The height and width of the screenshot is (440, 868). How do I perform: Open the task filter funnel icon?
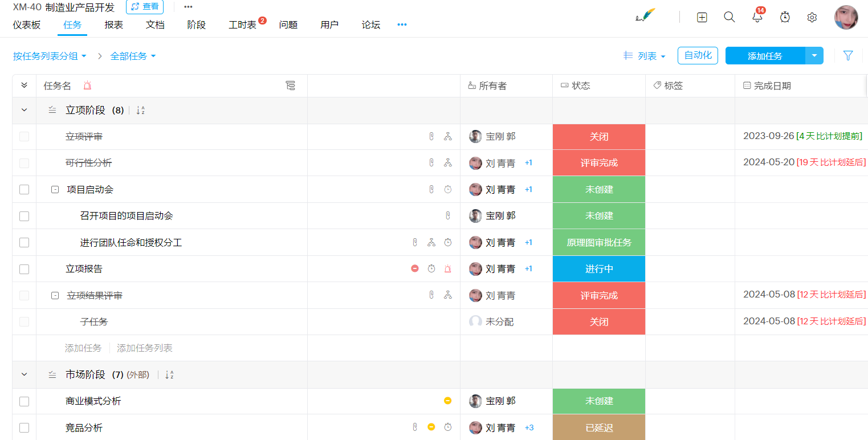848,56
